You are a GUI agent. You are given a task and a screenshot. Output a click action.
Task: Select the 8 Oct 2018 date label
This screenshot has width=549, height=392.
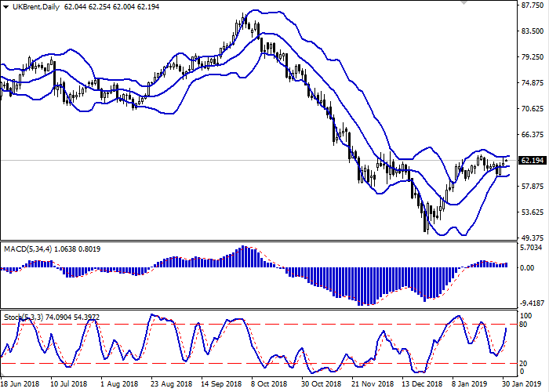269,384
